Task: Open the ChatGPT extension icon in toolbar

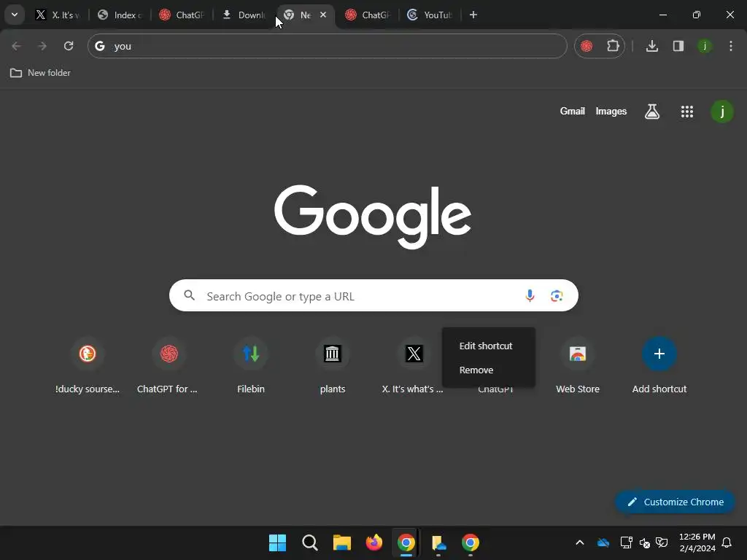Action: click(587, 46)
